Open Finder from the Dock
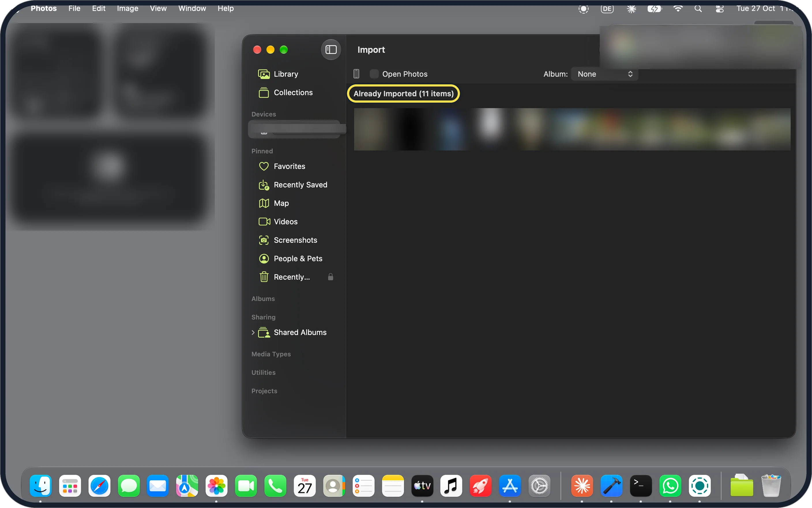812x508 pixels. pyautogui.click(x=41, y=486)
